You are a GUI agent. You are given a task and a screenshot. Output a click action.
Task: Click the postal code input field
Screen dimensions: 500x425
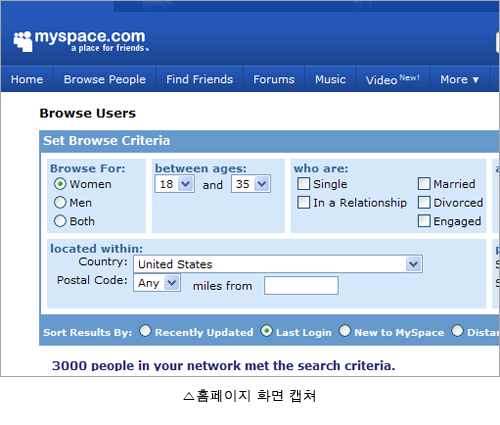pos(301,285)
